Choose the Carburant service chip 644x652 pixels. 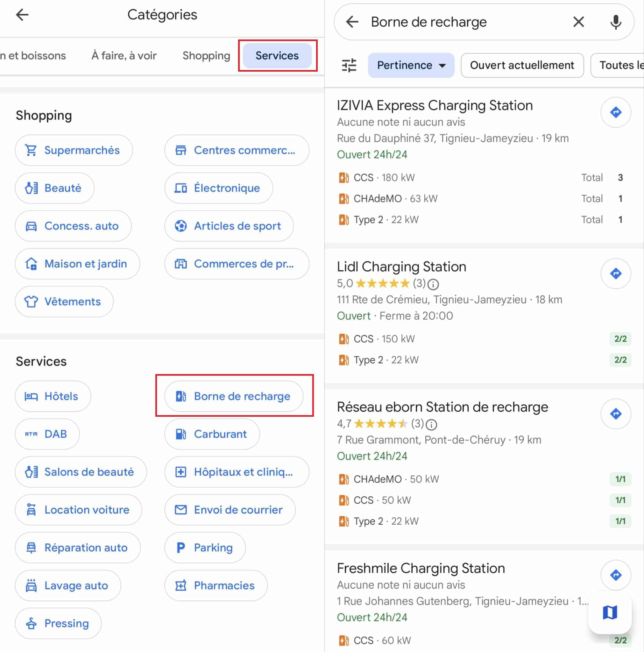point(212,434)
